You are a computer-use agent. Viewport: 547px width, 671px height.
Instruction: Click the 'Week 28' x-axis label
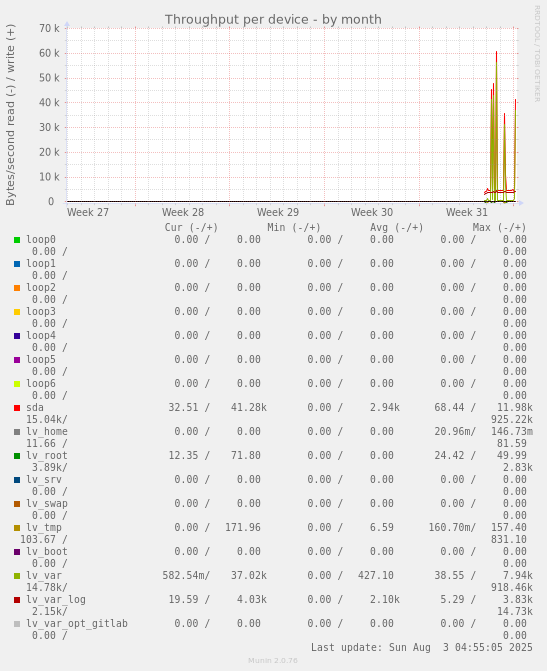pos(183,212)
